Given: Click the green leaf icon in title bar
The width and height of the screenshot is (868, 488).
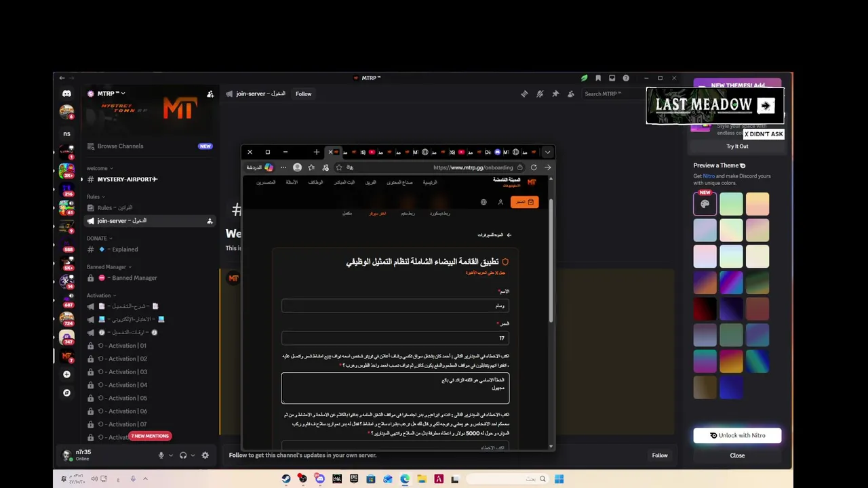Looking at the screenshot, I should click(584, 78).
